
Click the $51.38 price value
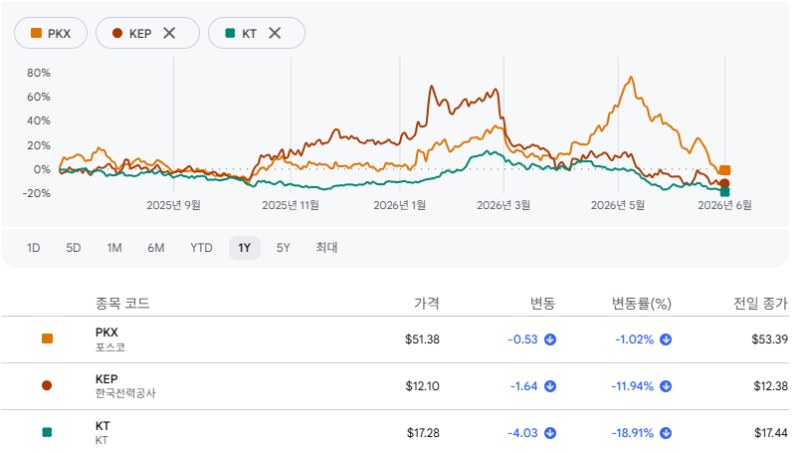tap(422, 340)
